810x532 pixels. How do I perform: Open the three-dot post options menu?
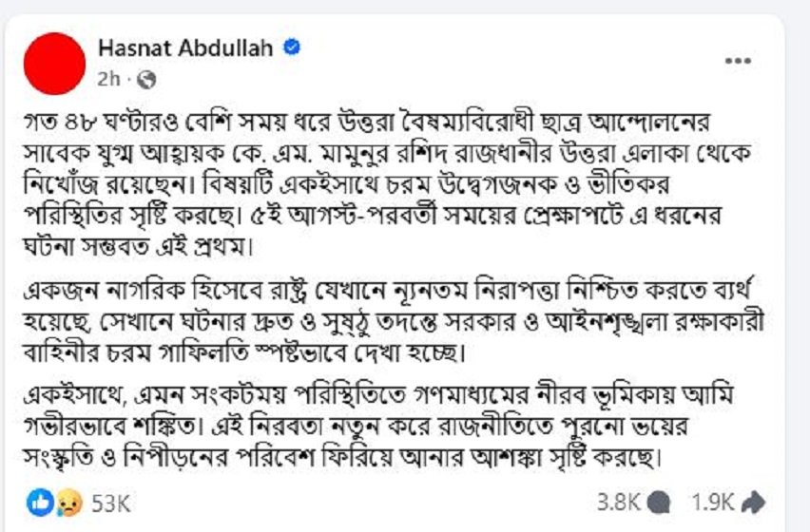tap(738, 61)
